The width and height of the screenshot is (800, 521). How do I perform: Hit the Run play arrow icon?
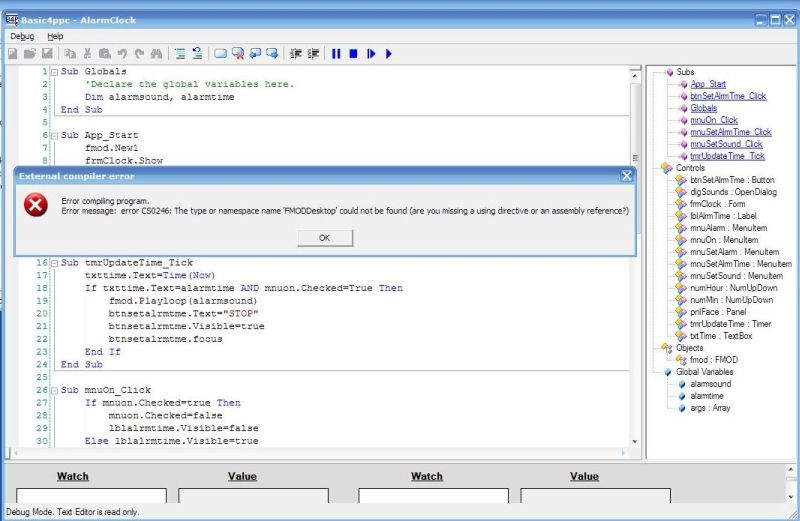pos(389,54)
